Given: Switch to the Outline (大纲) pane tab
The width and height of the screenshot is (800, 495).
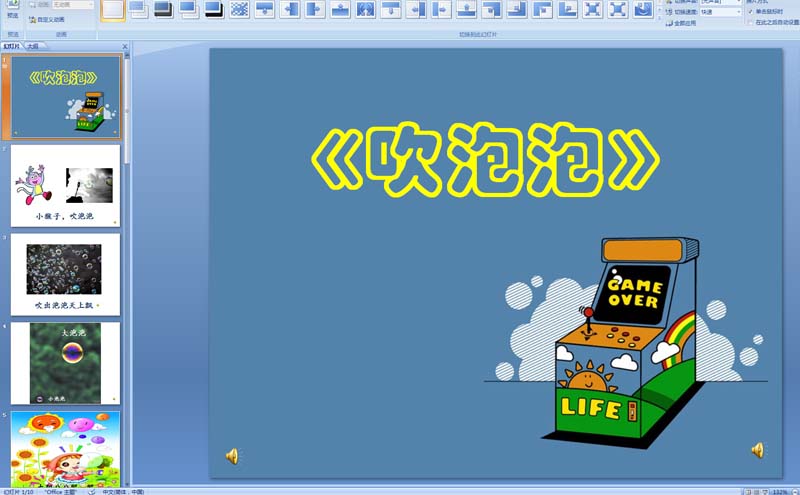Looking at the screenshot, I should pyautogui.click(x=33, y=46).
